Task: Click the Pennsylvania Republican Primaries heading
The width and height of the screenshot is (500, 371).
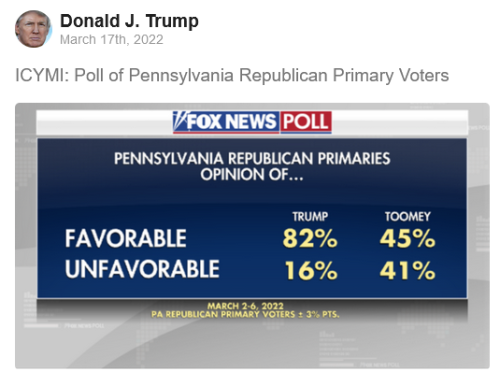Action: pos(252,158)
